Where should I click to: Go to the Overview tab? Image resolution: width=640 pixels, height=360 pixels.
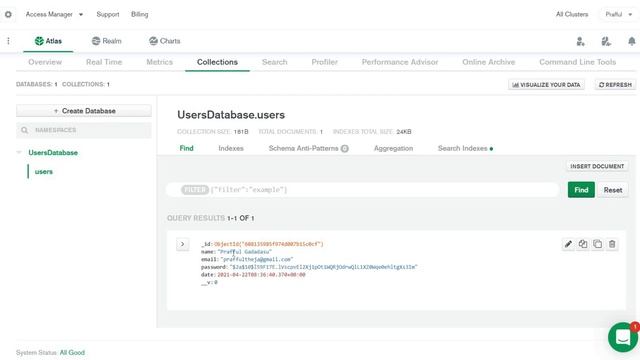[x=45, y=62]
